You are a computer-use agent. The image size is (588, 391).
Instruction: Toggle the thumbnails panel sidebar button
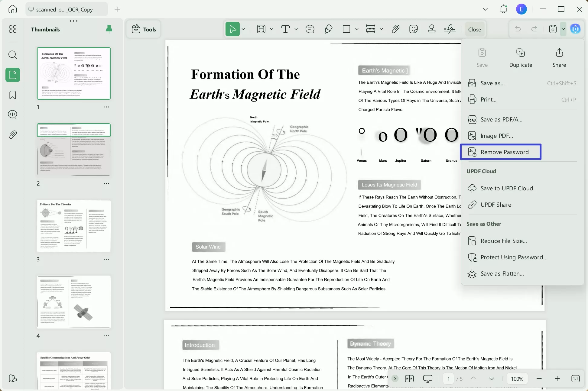[12, 75]
